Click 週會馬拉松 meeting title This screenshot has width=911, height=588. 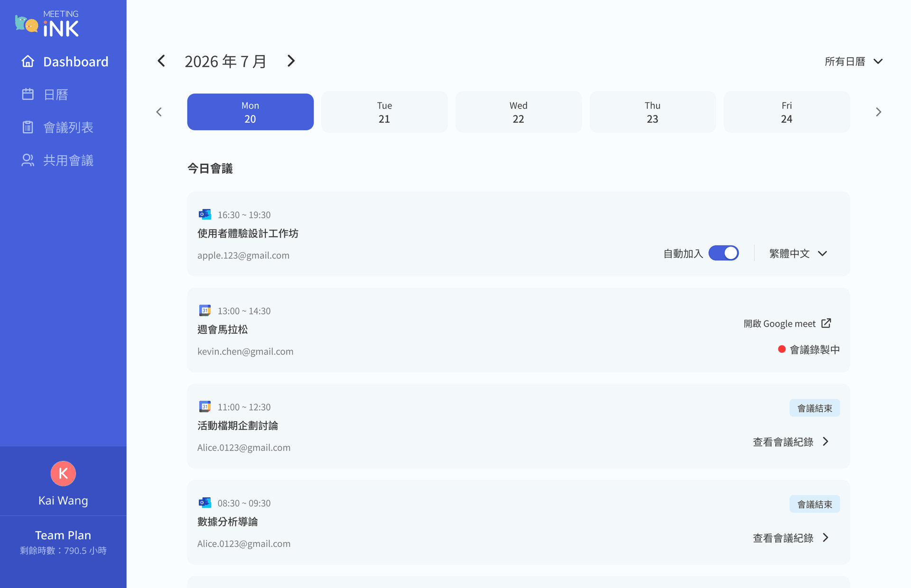tap(223, 329)
